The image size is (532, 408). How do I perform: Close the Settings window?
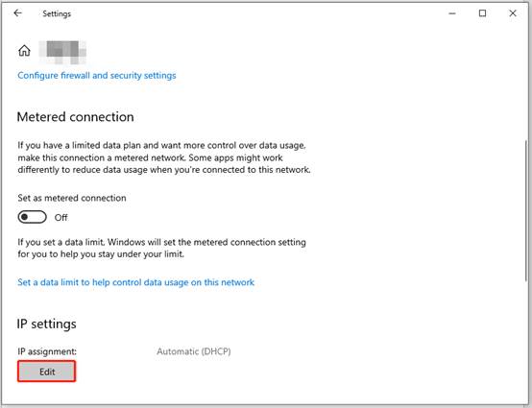pos(513,13)
